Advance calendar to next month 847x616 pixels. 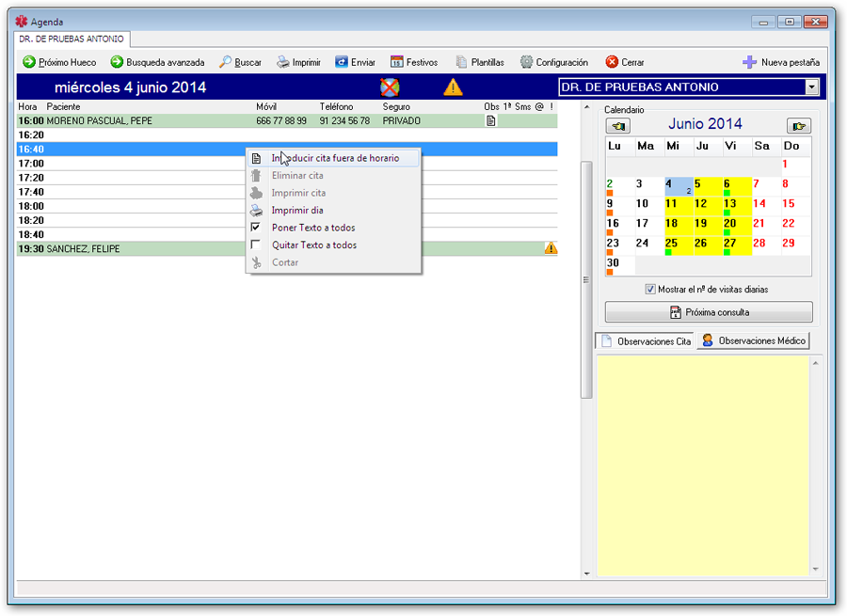tap(799, 125)
